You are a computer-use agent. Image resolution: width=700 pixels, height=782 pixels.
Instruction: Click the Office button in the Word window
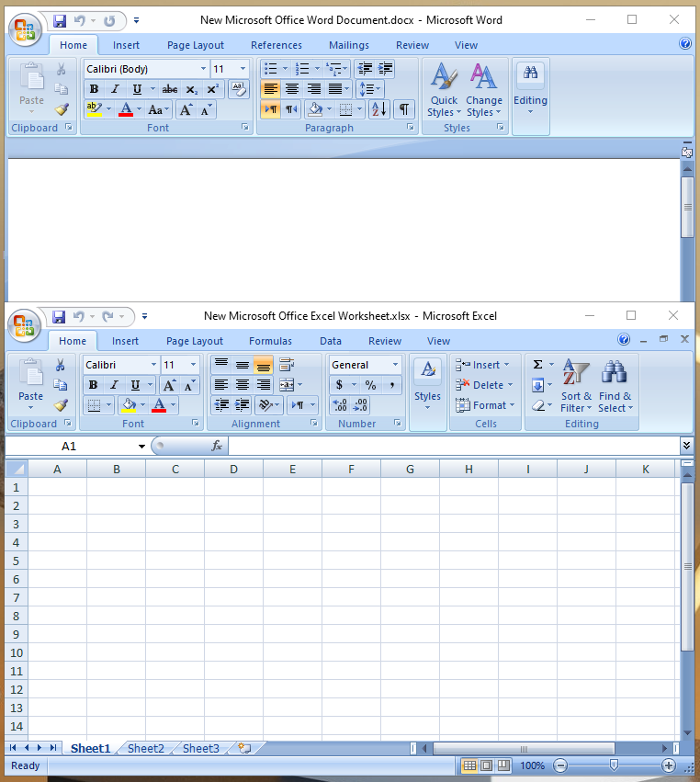[x=25, y=30]
